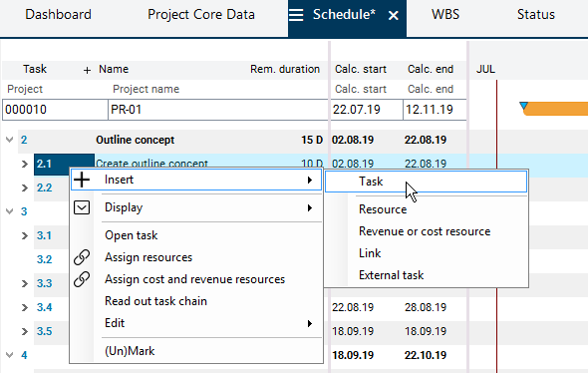Click the Rem. duration column header
Screen dimensions: 588x373
pyautogui.click(x=285, y=69)
